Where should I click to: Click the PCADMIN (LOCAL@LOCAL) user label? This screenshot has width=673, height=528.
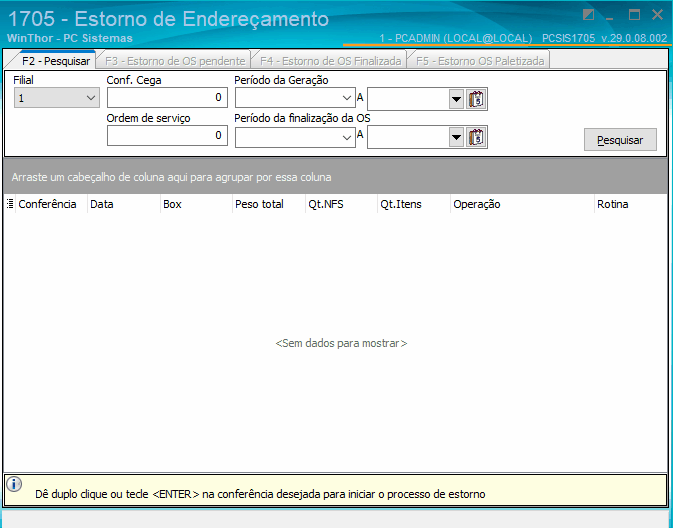point(455,38)
